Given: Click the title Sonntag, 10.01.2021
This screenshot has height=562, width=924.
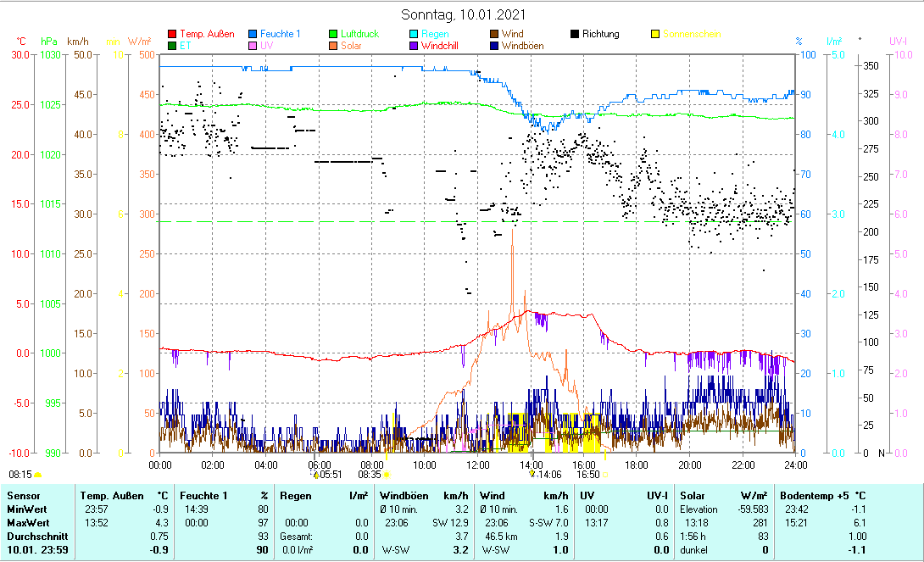Looking at the screenshot, I should pyautogui.click(x=462, y=14).
